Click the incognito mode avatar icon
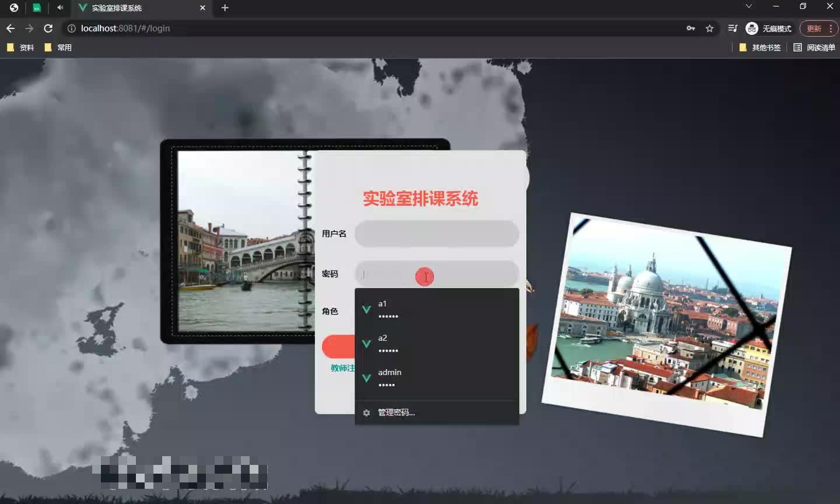The height and width of the screenshot is (504, 840). [751, 28]
